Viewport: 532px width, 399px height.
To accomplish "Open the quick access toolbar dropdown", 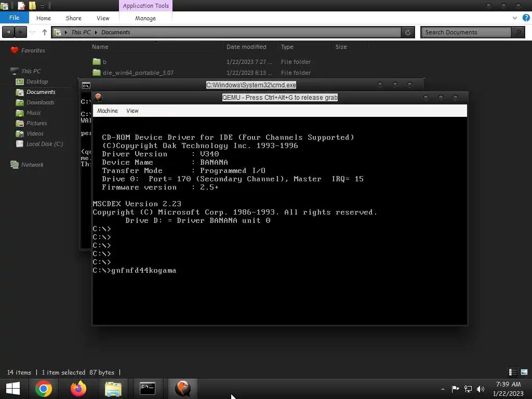I will point(43,6).
